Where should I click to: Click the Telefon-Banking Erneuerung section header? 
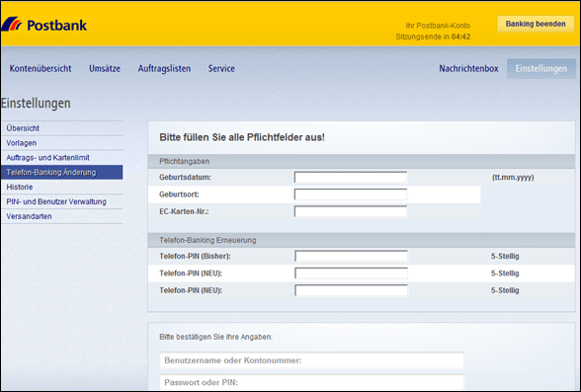coord(362,240)
